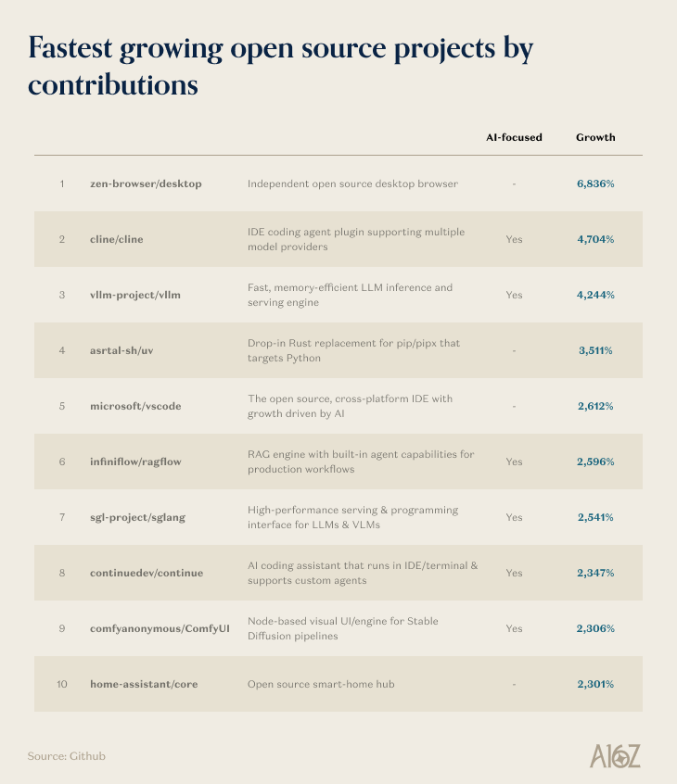Click the A16Z logo
This screenshot has height=784, width=677.
click(x=615, y=756)
